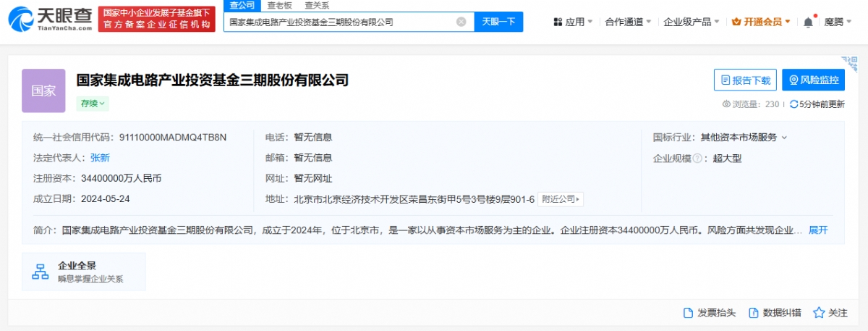This screenshot has height=331, width=868.
Task: Expand the 存续 status dropdown
Action: coord(93,104)
